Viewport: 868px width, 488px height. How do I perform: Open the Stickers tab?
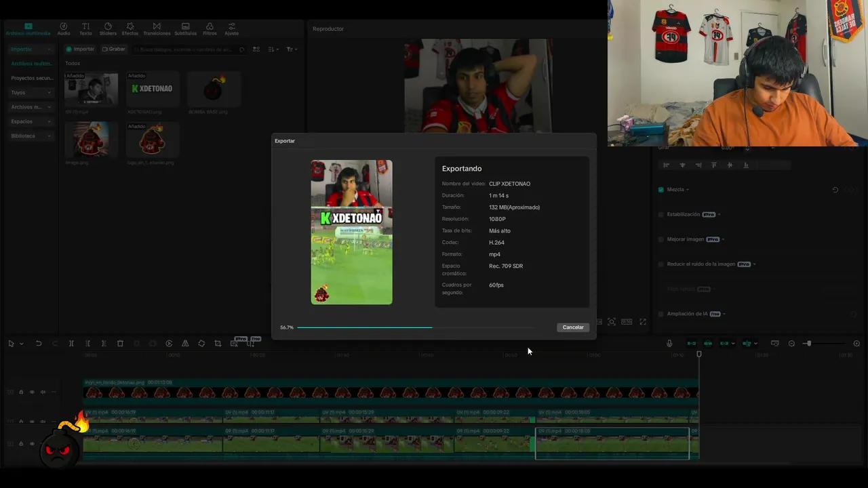click(108, 28)
